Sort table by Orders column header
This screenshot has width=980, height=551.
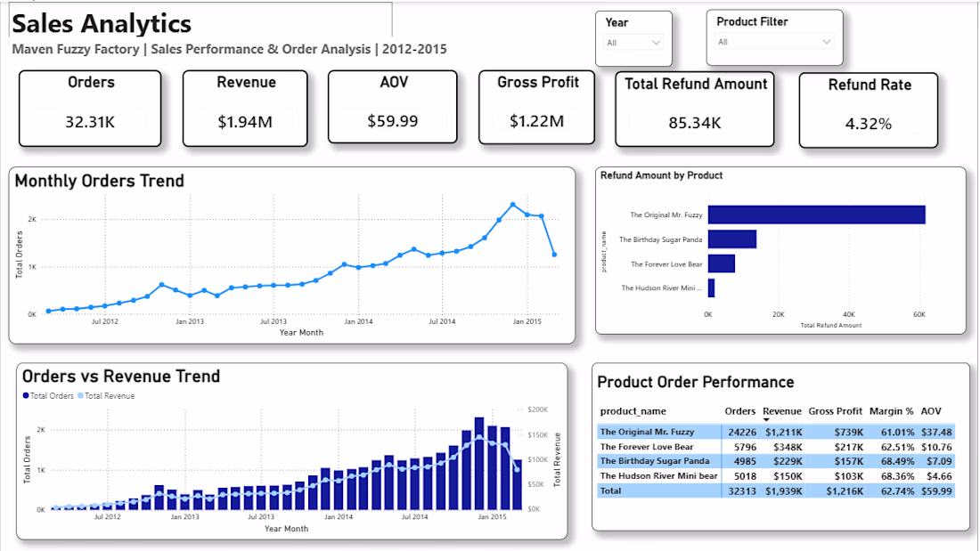coord(740,411)
